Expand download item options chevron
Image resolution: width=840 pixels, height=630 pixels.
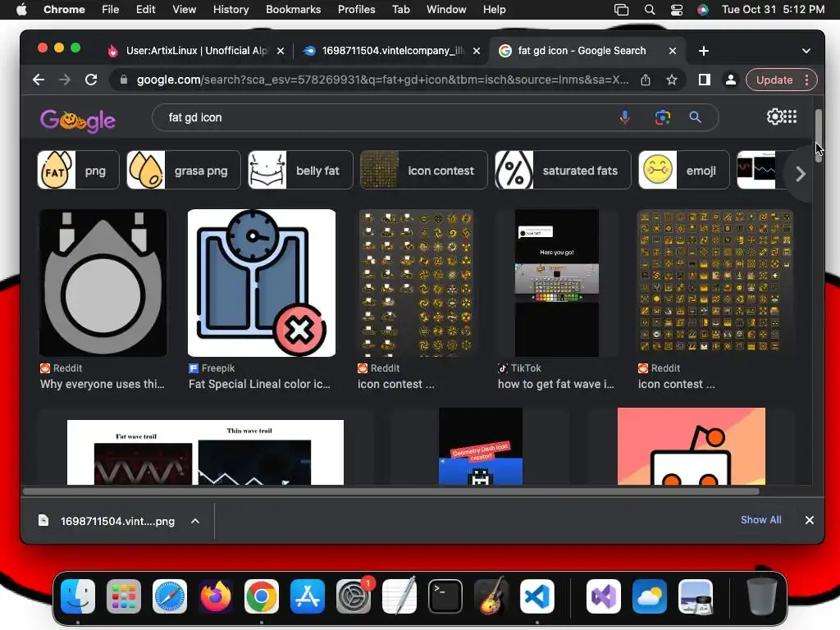pyautogui.click(x=195, y=521)
